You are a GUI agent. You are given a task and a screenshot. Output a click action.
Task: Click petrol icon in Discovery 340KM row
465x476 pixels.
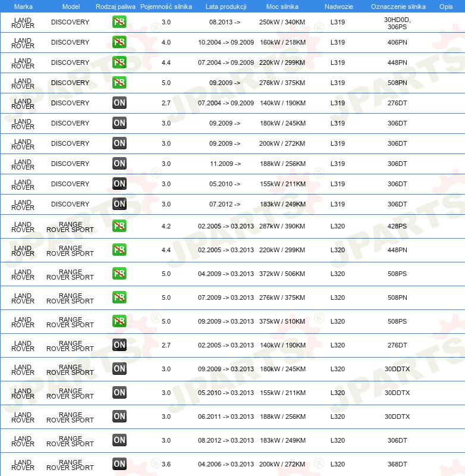tap(119, 22)
